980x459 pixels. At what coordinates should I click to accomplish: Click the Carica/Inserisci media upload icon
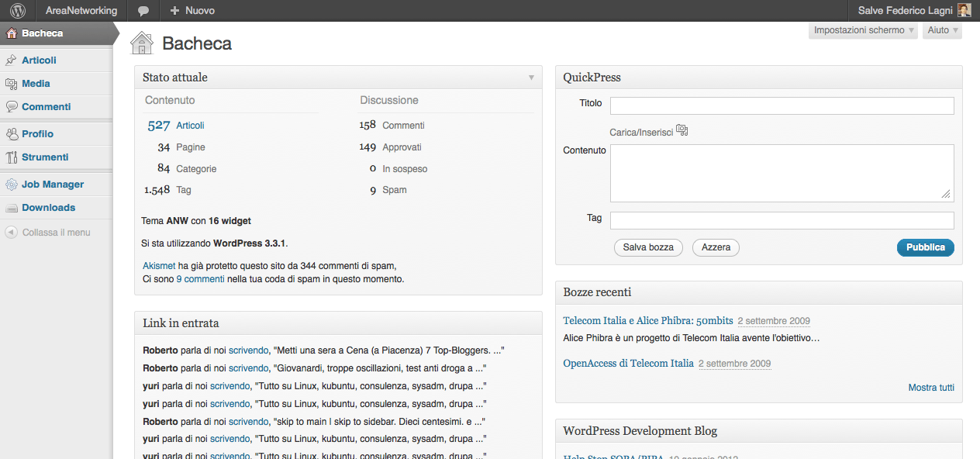click(682, 130)
